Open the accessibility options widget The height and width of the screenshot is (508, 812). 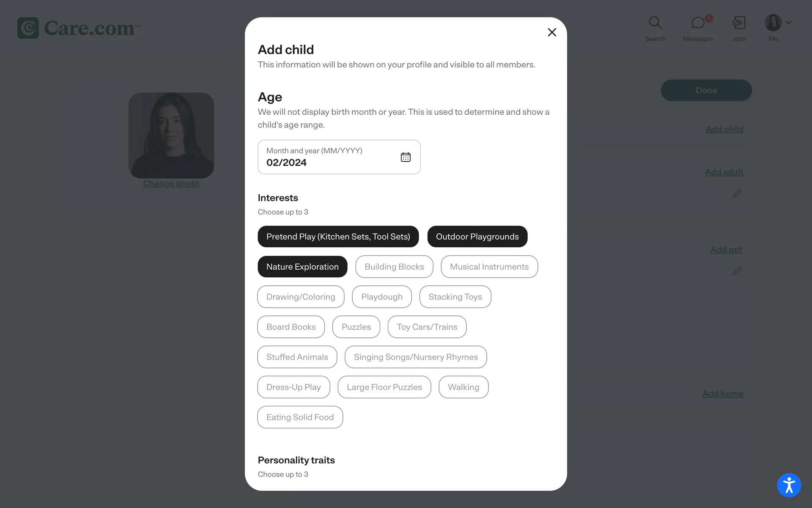tap(789, 485)
